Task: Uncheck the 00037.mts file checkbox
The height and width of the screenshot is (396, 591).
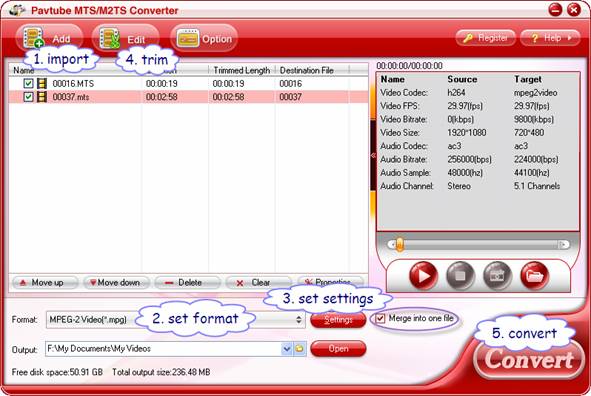Action: (x=28, y=97)
